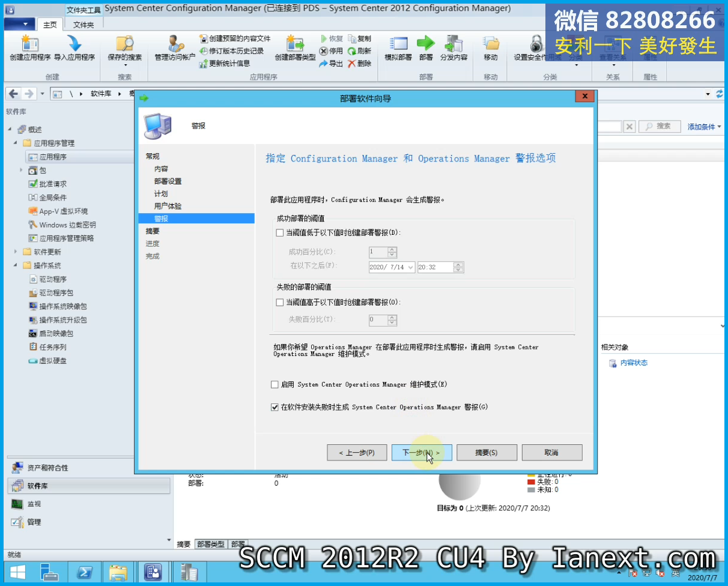The width and height of the screenshot is (728, 586).
Task: Go to the 部署设置 wizard step
Action: point(168,181)
